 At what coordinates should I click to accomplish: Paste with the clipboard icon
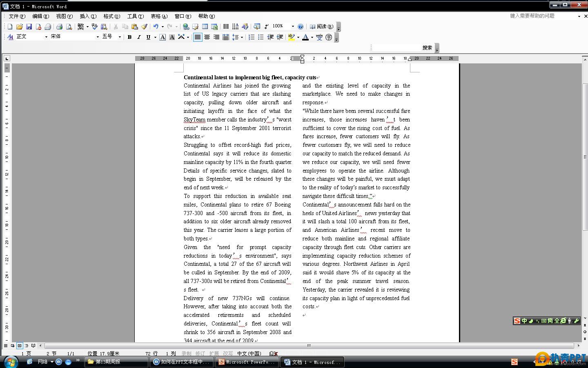(134, 27)
